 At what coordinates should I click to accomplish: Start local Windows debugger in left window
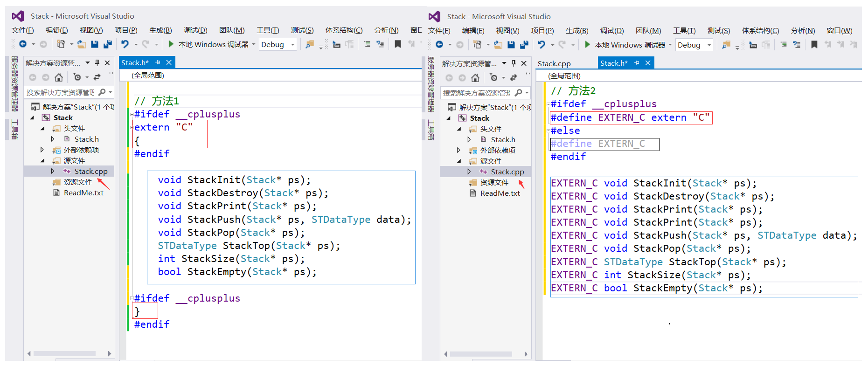171,44
